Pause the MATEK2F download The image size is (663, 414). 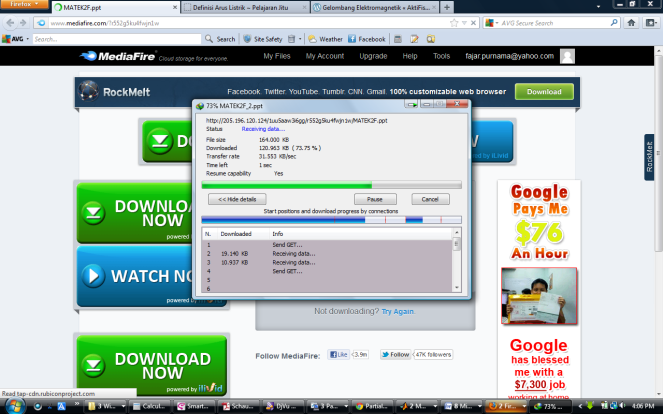point(375,199)
